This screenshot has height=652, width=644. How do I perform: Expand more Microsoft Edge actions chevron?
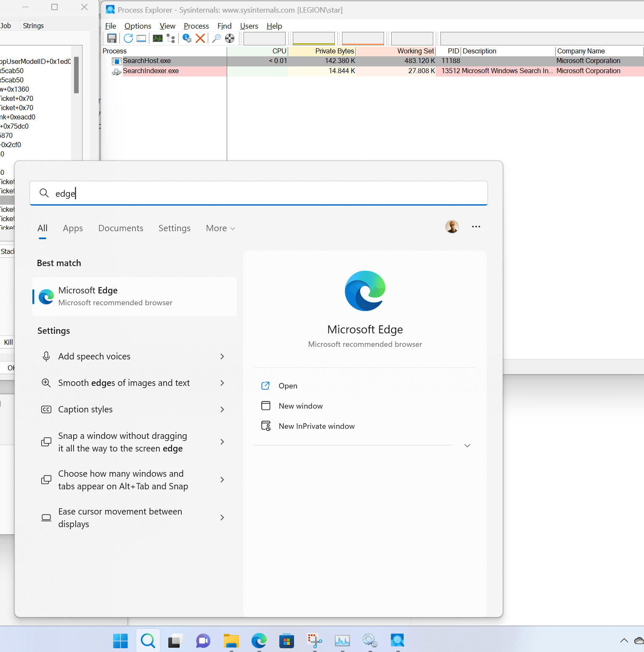[x=467, y=446]
